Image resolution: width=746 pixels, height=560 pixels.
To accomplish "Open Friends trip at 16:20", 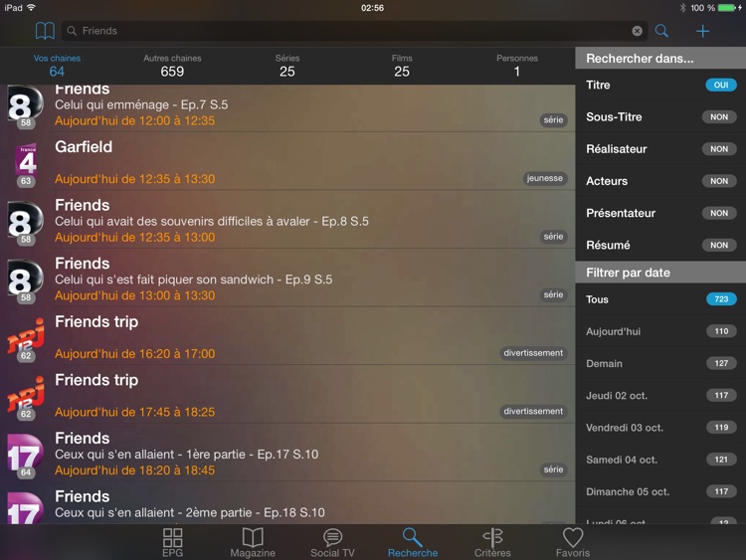I will tap(287, 337).
